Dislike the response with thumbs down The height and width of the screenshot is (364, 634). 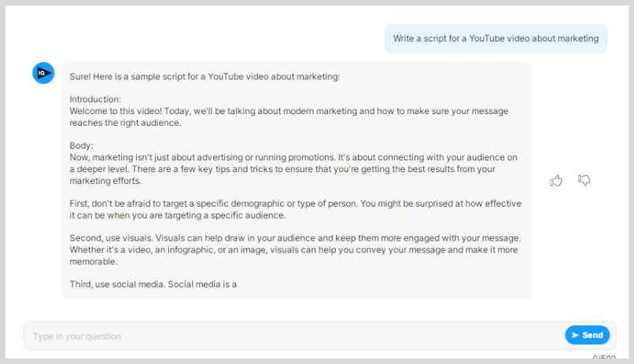pos(584,180)
